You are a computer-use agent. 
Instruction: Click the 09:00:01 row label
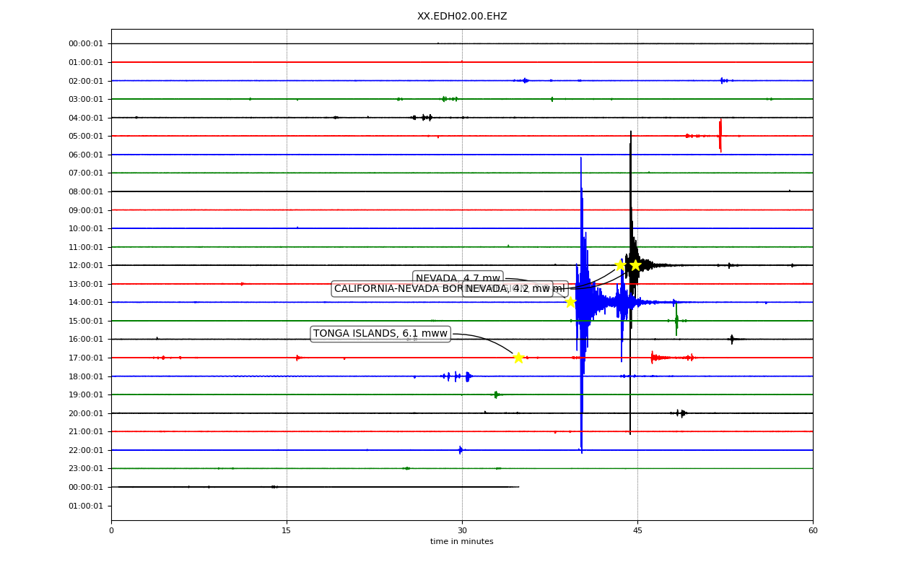click(86, 211)
